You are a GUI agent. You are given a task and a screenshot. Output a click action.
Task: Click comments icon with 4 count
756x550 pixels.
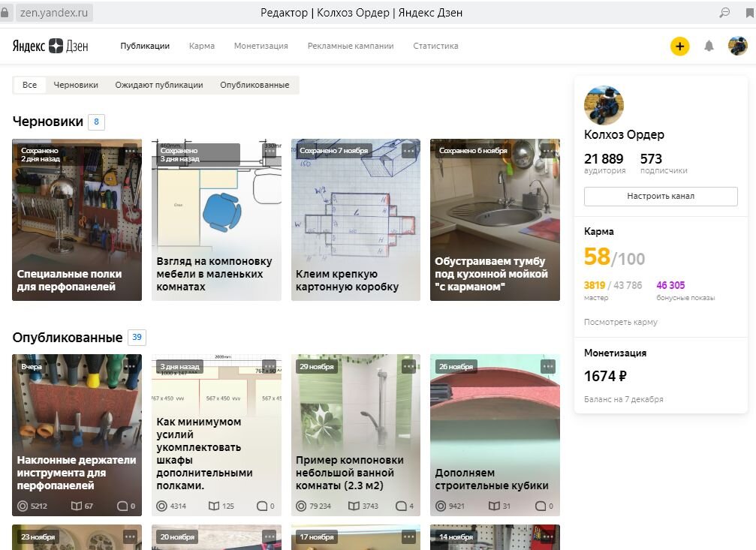click(401, 506)
